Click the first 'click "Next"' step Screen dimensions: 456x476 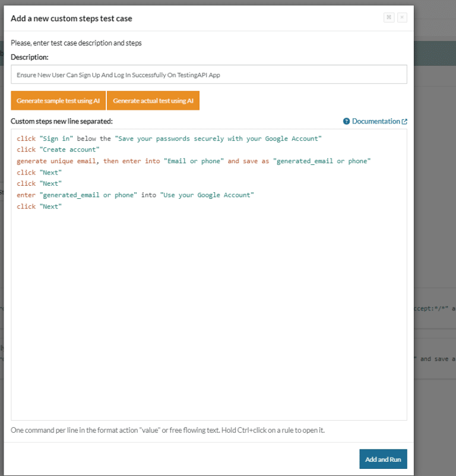tap(39, 172)
